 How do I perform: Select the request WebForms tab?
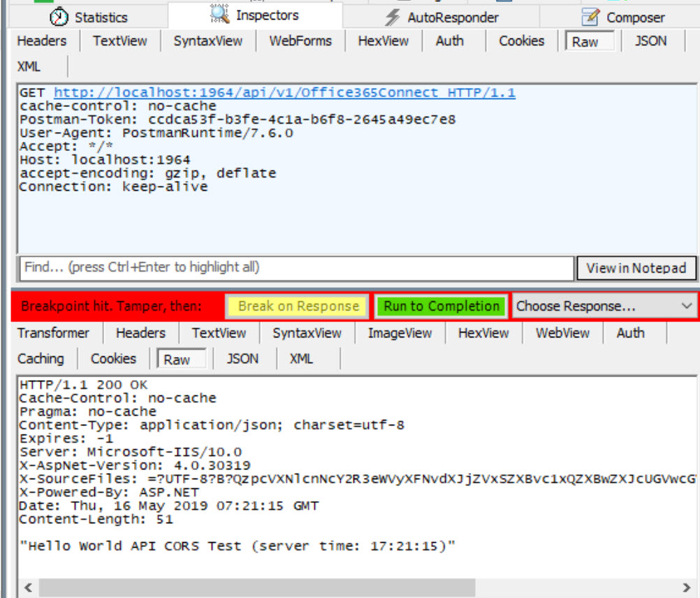(300, 41)
